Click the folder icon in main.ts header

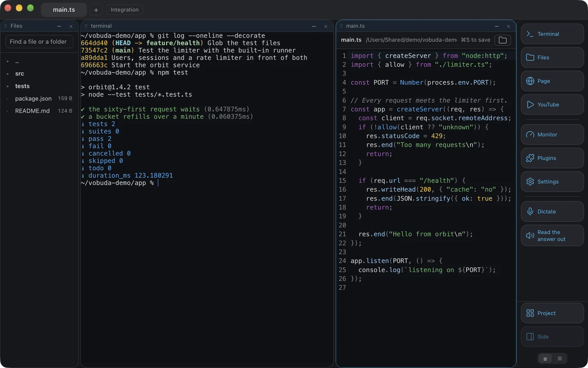(502, 40)
